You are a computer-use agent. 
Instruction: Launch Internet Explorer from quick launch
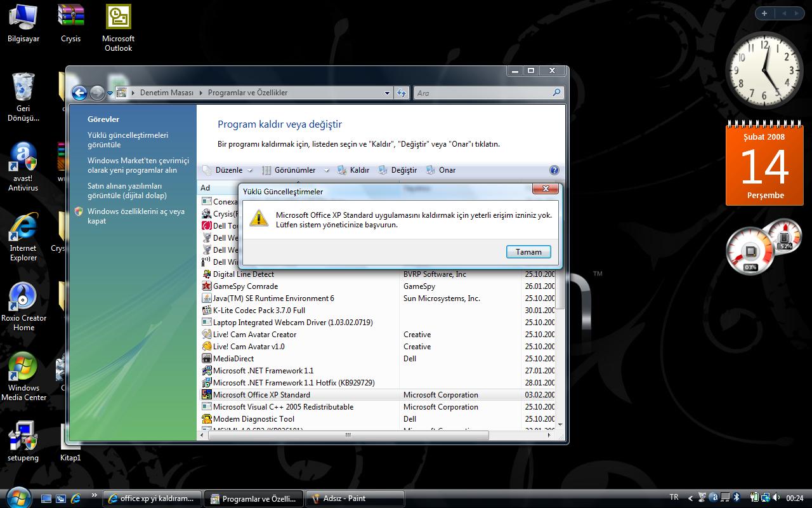(75, 498)
